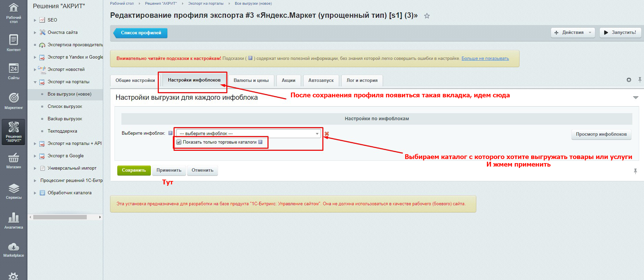Open the 'выберите инфоблок' dropdown
This screenshot has height=280, width=644.
tap(248, 134)
